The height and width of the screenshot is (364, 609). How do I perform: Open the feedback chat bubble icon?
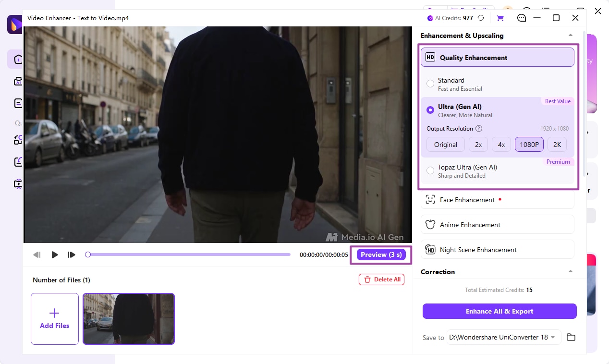click(522, 18)
